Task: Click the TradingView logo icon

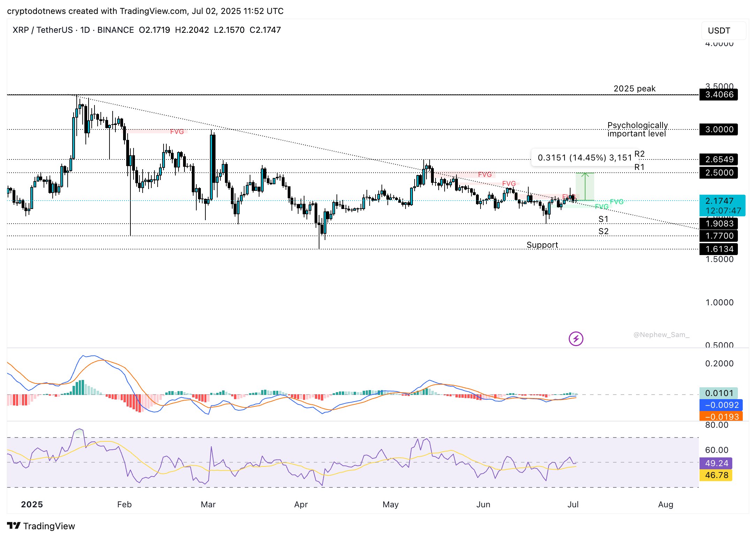Action: point(14,525)
